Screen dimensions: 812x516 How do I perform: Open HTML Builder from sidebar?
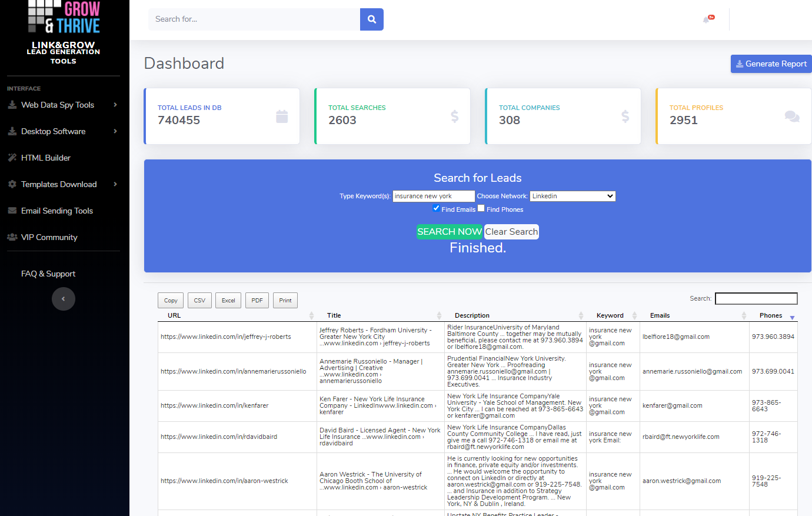point(46,158)
